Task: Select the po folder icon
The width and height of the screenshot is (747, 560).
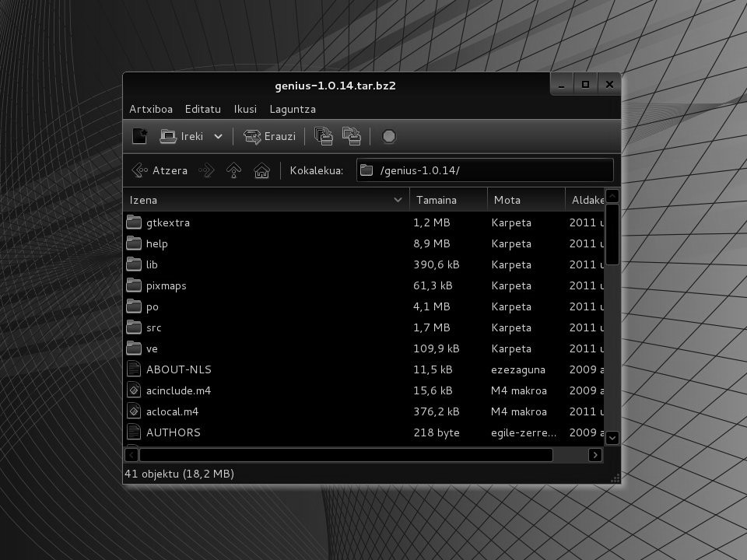Action: point(134,306)
